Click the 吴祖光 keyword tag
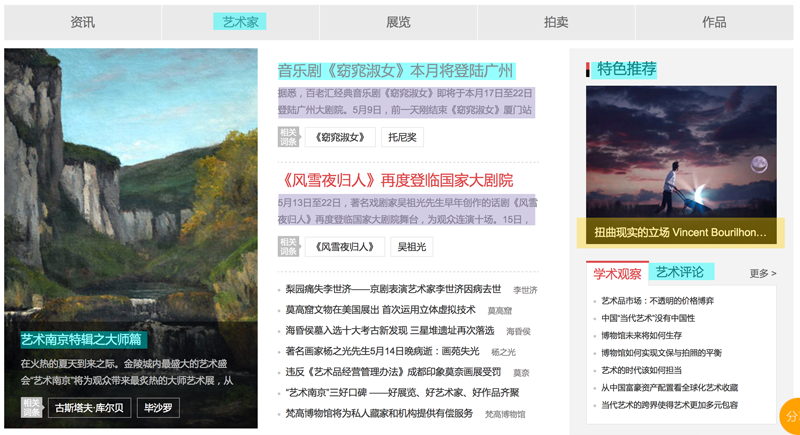Image resolution: width=800 pixels, height=435 pixels. tap(412, 246)
